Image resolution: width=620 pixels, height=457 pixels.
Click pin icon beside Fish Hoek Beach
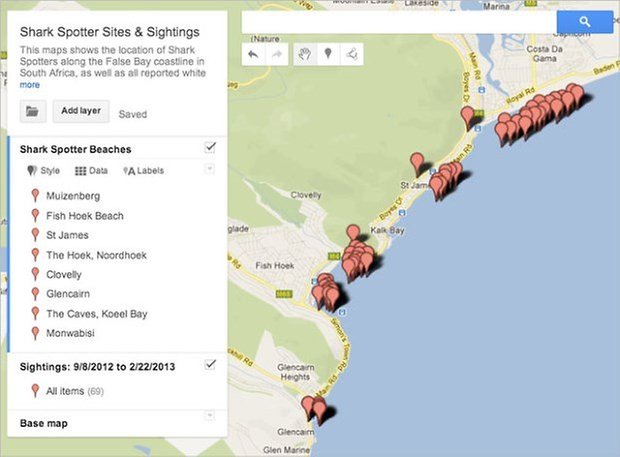(35, 215)
